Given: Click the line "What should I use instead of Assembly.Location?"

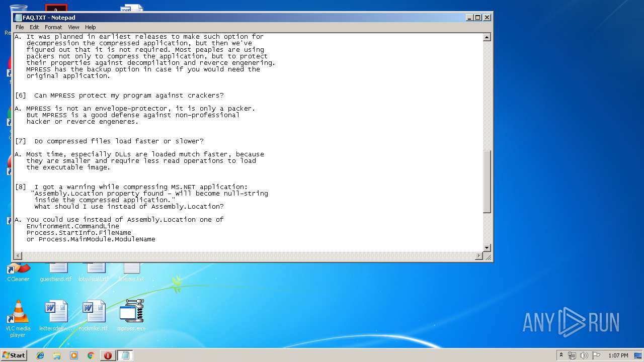Looking at the screenshot, I should coord(129,207).
